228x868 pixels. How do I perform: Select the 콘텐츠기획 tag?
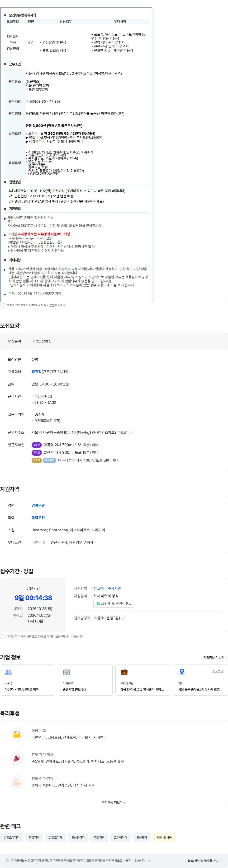click(x=55, y=838)
